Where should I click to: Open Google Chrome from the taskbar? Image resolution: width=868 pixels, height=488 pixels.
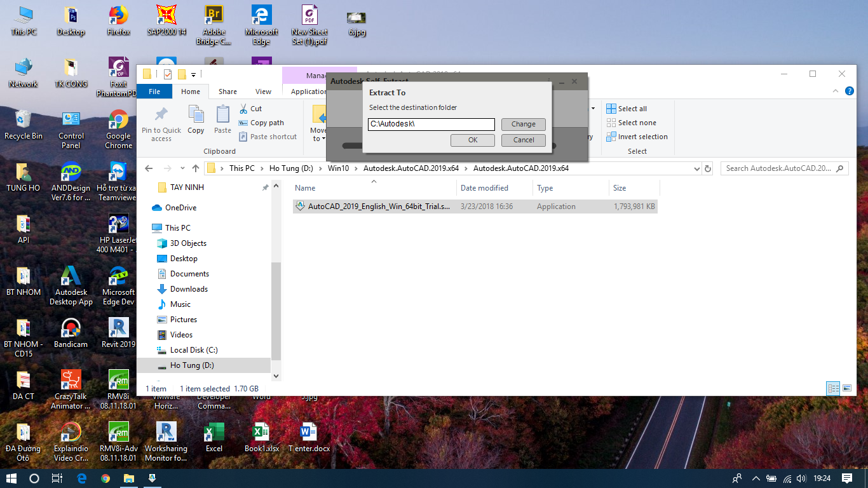(105, 478)
